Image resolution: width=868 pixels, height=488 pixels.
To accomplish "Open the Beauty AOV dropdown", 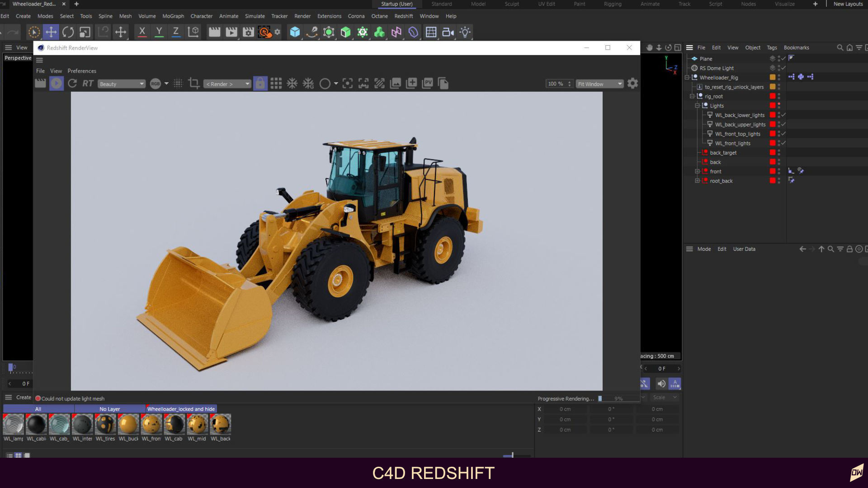I will (x=122, y=84).
